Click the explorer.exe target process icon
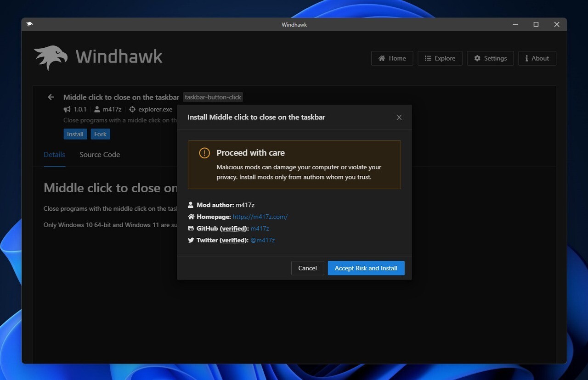588x380 pixels. click(x=132, y=109)
